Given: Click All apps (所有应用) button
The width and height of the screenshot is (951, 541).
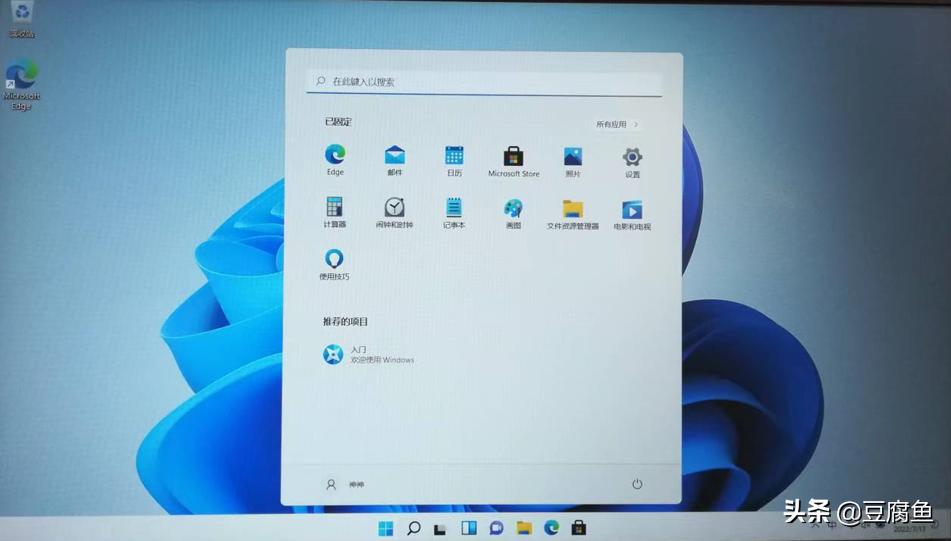Looking at the screenshot, I should point(617,124).
